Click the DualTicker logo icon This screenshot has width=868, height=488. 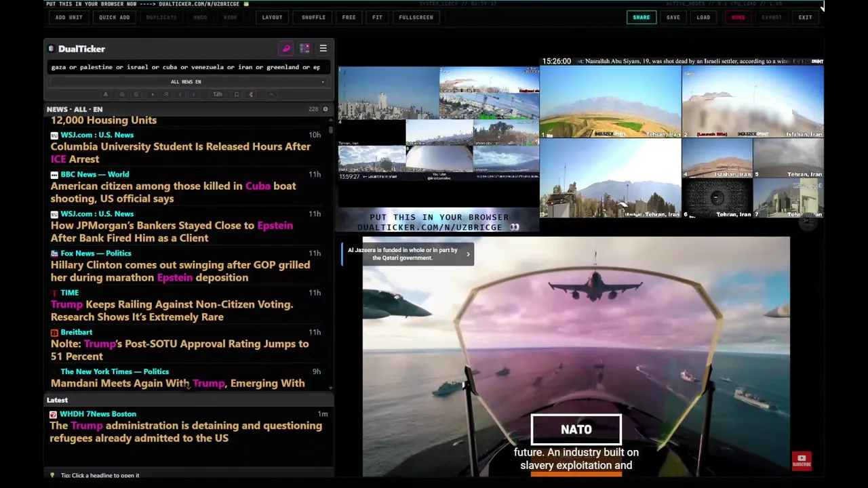(52, 49)
